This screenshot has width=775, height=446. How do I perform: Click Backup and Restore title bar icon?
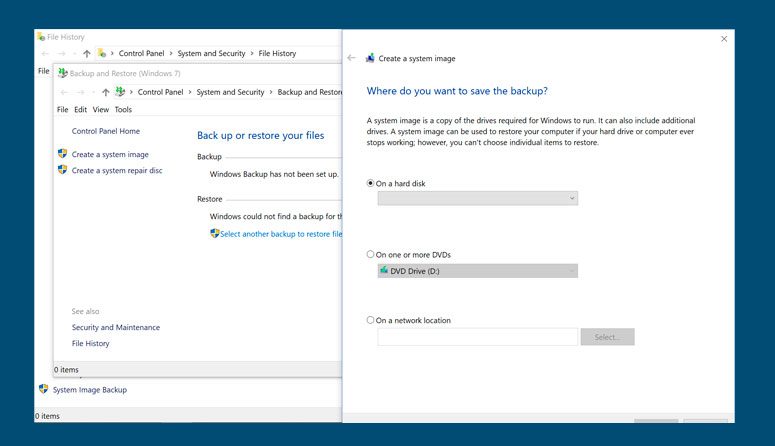click(x=63, y=73)
